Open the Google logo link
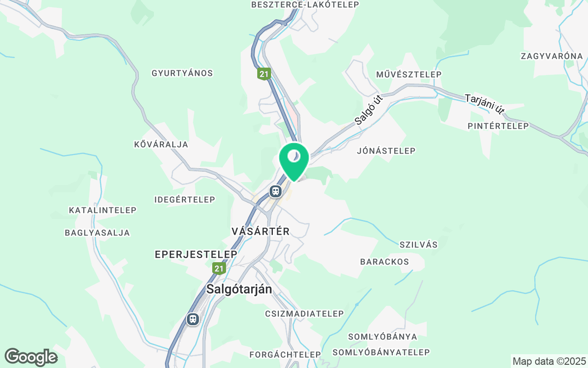This screenshot has width=588, height=368. [31, 357]
